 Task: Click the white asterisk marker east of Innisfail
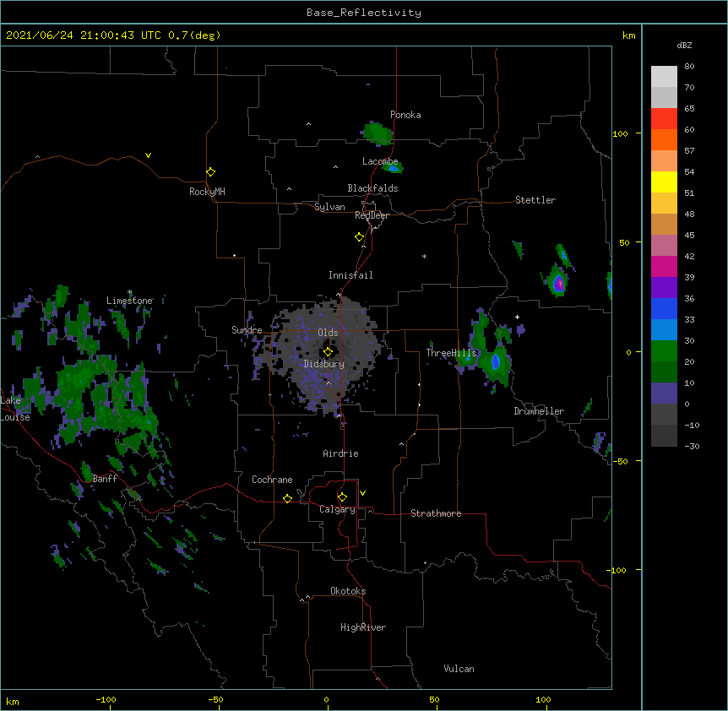pyautogui.click(x=424, y=257)
